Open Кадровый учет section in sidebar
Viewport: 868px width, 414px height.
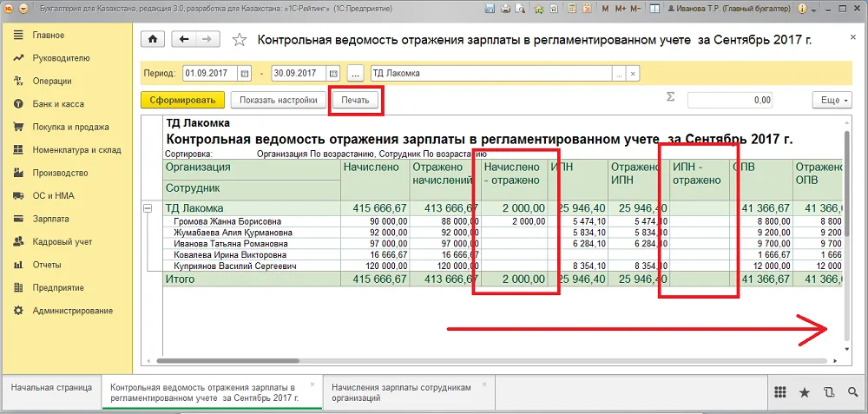click(x=62, y=242)
